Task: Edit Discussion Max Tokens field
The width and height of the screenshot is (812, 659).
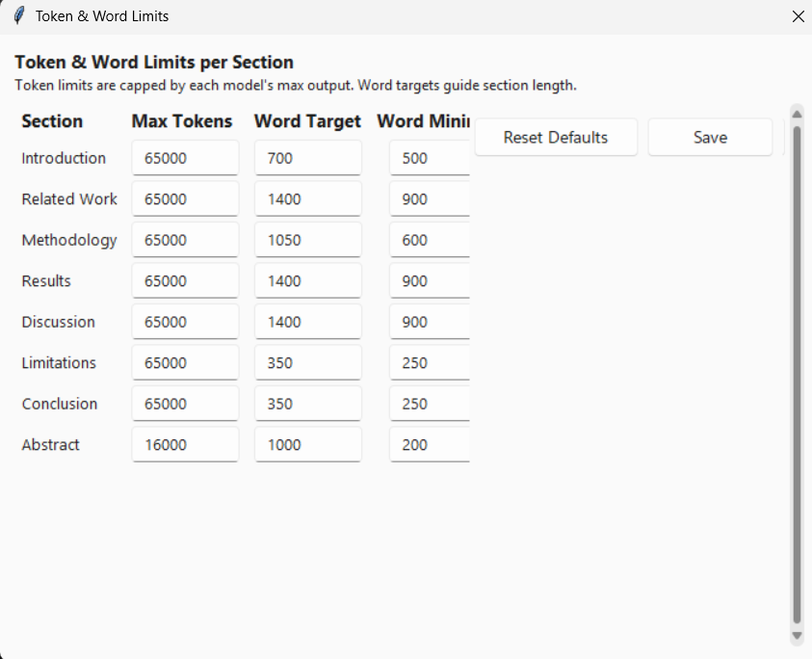Action: [x=185, y=322]
